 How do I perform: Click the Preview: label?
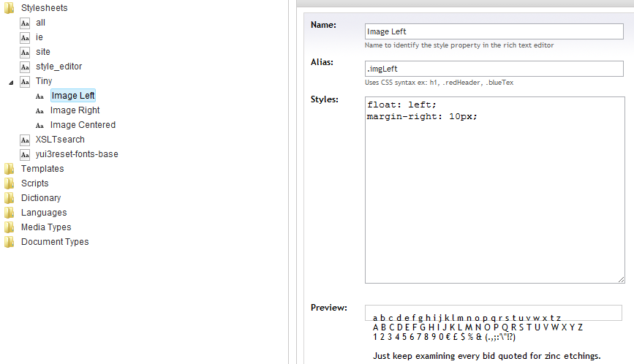[329, 308]
